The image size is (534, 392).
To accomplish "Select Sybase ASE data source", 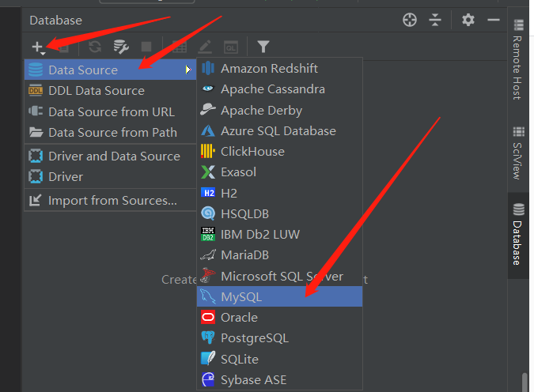I will [x=279, y=379].
